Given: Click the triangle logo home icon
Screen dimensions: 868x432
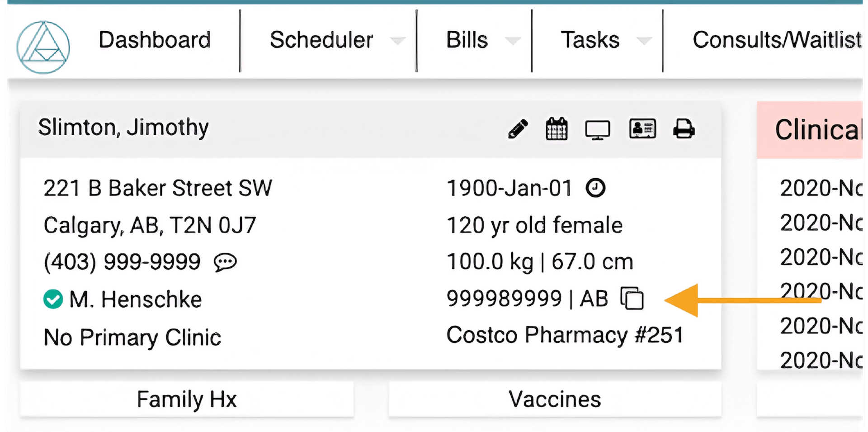Looking at the screenshot, I should (43, 47).
